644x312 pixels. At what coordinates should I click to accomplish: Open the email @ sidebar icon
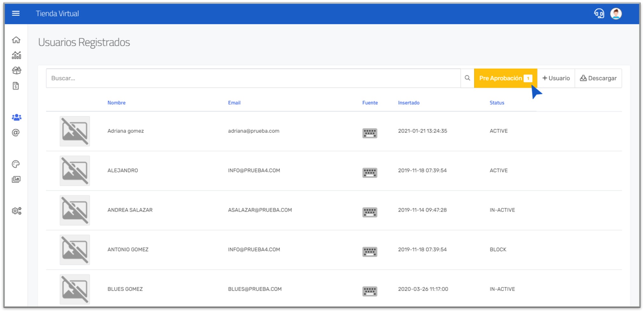(16, 133)
